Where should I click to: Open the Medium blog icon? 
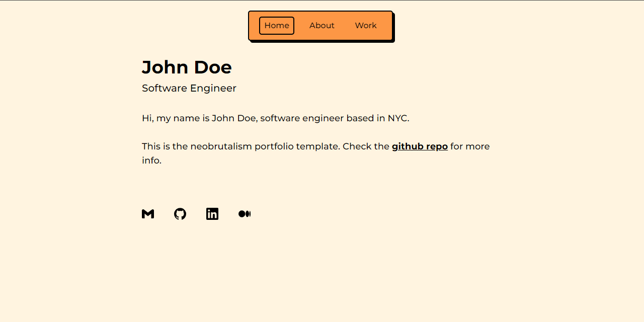pos(245,214)
